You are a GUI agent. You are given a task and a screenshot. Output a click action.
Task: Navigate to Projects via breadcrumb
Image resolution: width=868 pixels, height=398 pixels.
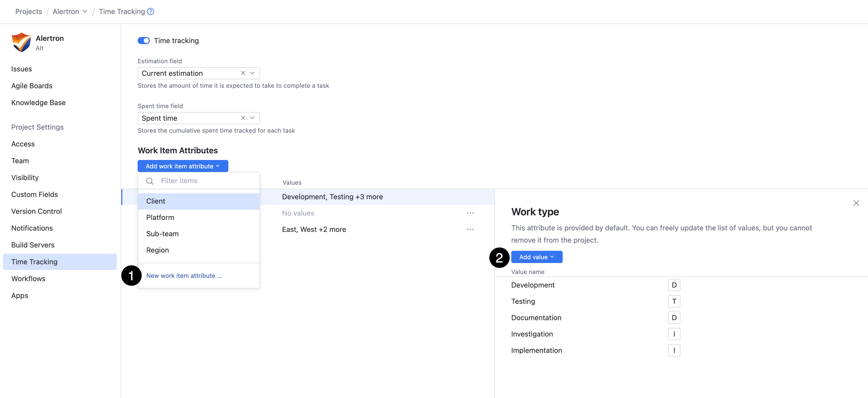pyautogui.click(x=28, y=11)
